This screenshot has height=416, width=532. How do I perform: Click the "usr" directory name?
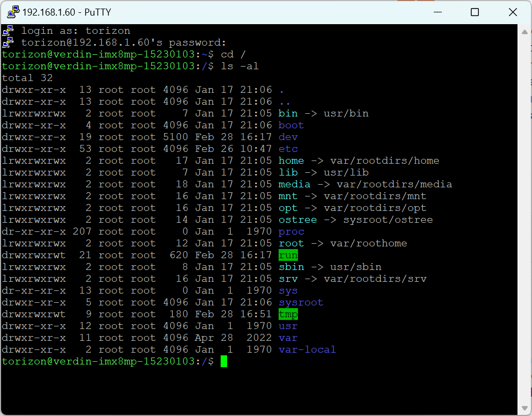coord(288,326)
